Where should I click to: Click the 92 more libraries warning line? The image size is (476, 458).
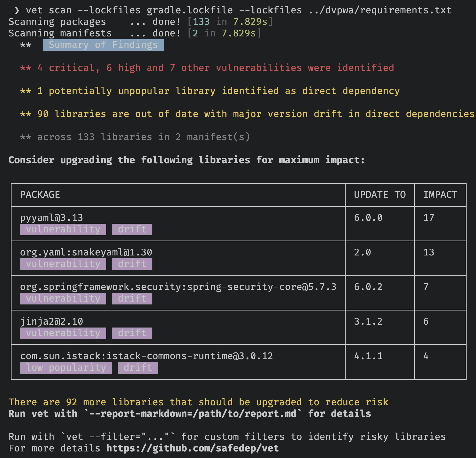click(198, 402)
